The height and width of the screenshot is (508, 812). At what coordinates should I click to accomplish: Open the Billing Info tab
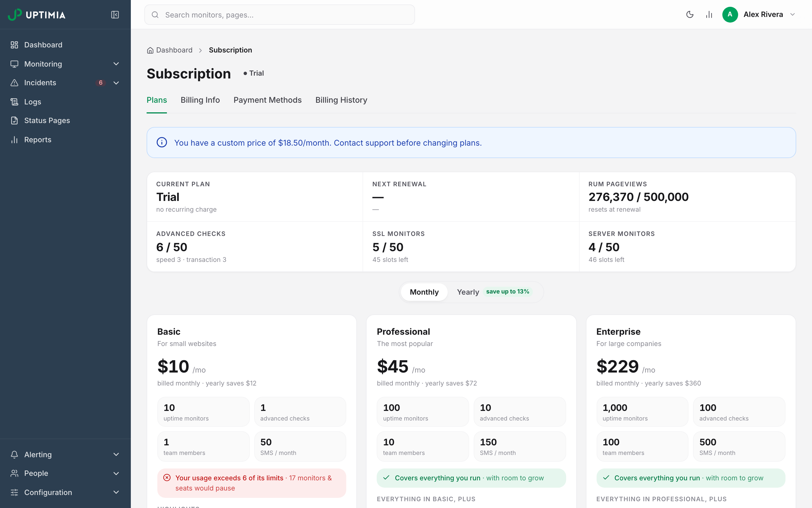tap(200, 100)
